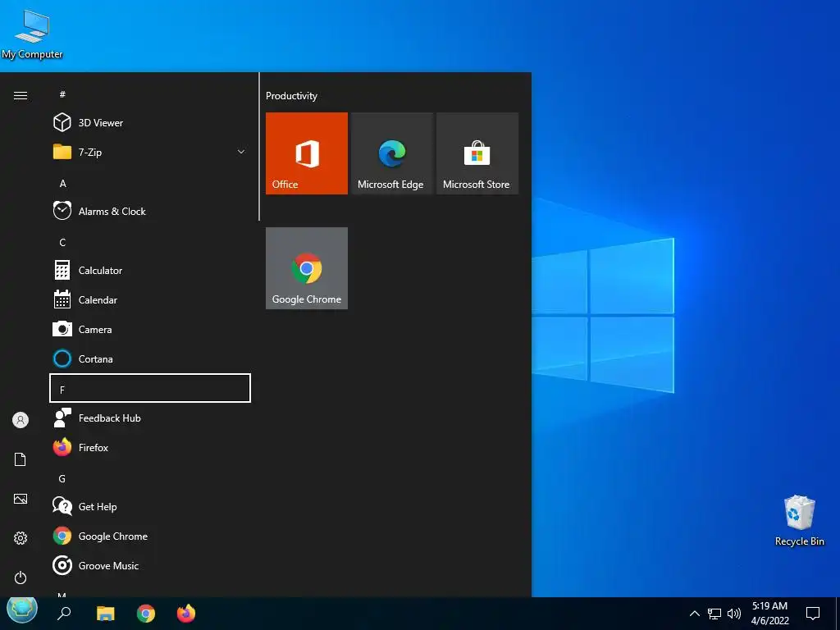Open taskbar Search
840x630 pixels.
click(x=64, y=613)
